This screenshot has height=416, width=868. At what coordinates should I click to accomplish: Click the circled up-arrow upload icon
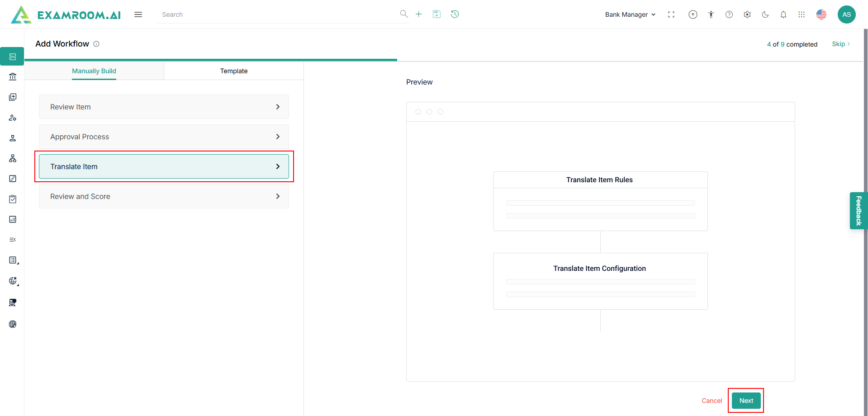(x=693, y=14)
